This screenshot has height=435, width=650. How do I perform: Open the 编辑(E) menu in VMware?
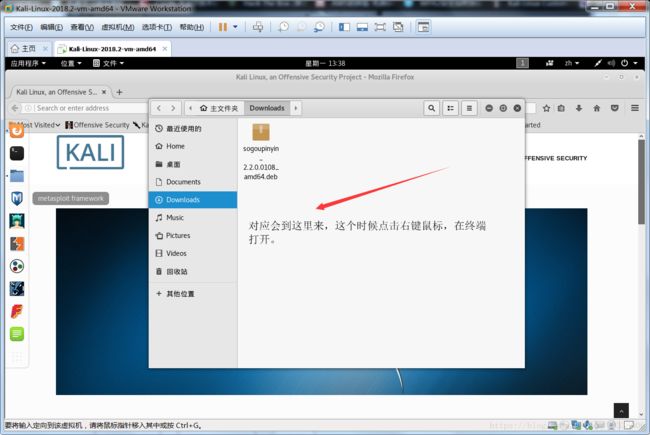point(51,27)
